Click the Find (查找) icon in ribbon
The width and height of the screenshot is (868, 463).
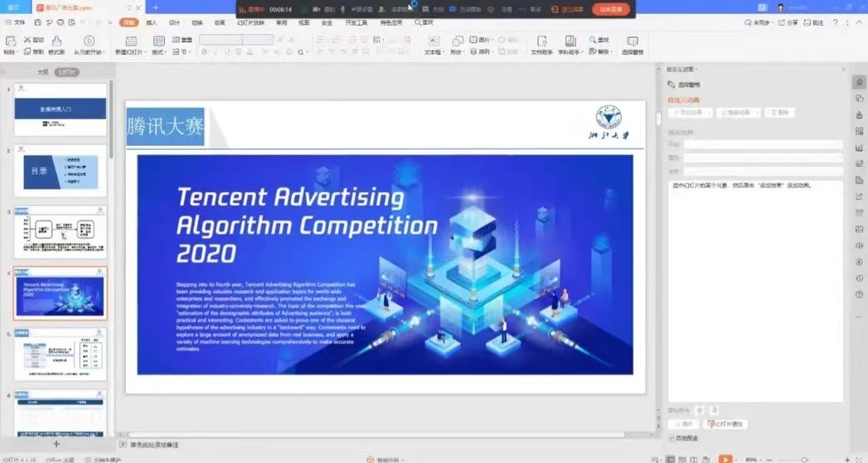592,40
